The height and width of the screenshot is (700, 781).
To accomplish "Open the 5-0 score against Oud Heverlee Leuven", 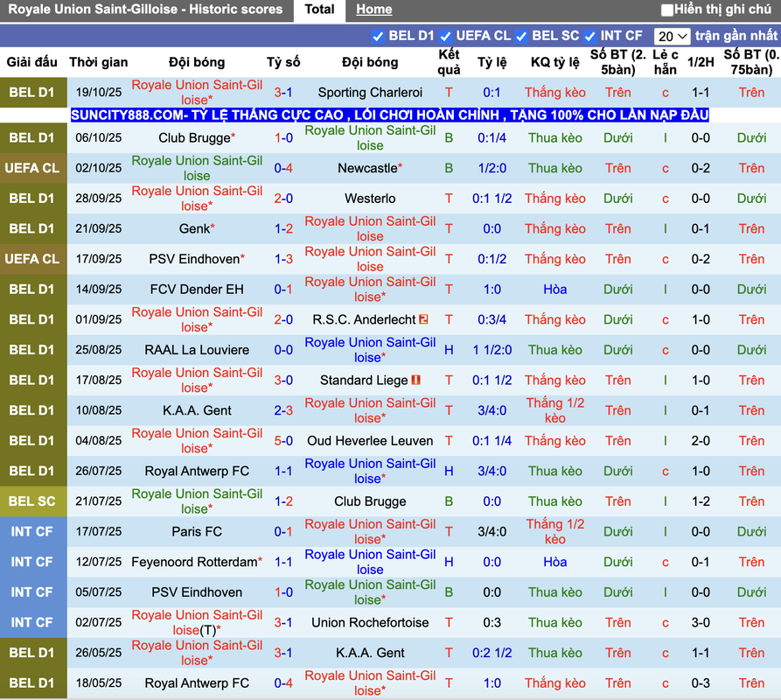I will 282,441.
